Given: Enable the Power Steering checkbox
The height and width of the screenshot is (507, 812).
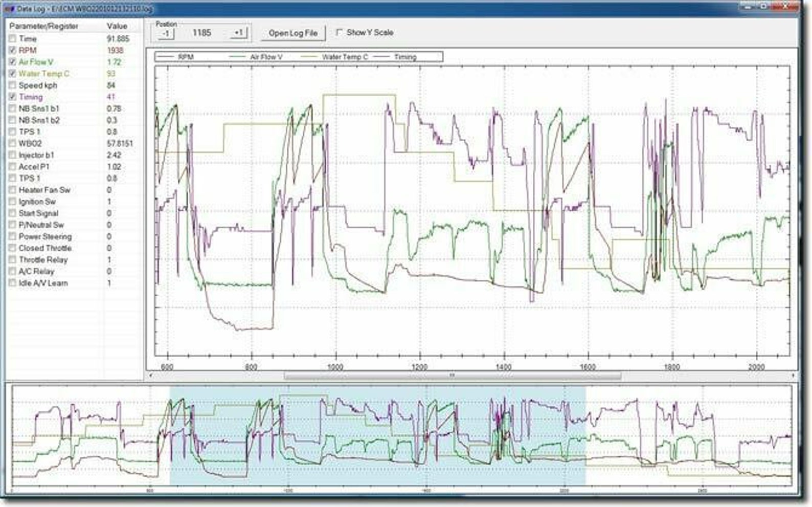Looking at the screenshot, I should pyautogui.click(x=12, y=236).
